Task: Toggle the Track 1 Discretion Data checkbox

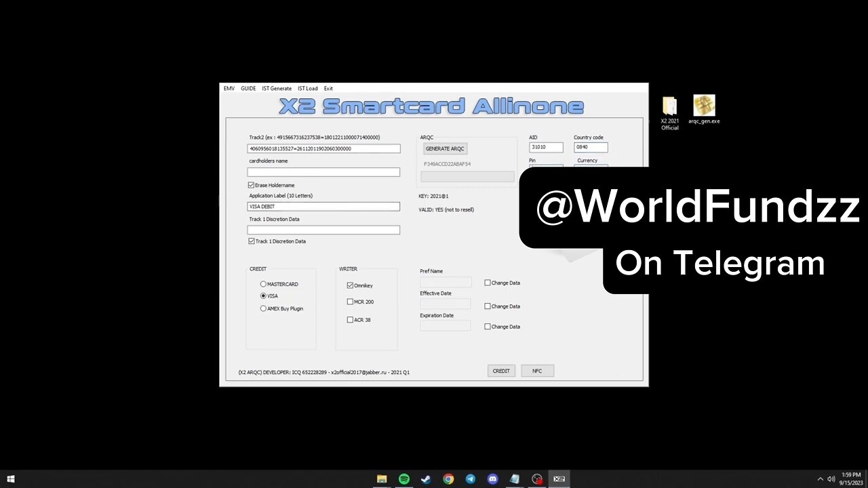Action: [252, 241]
